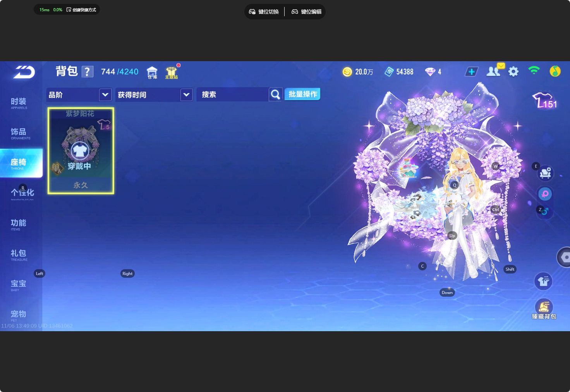The image size is (570, 392).
Task: Select the 紫梦阳花 throne item card
Action: [x=81, y=151]
